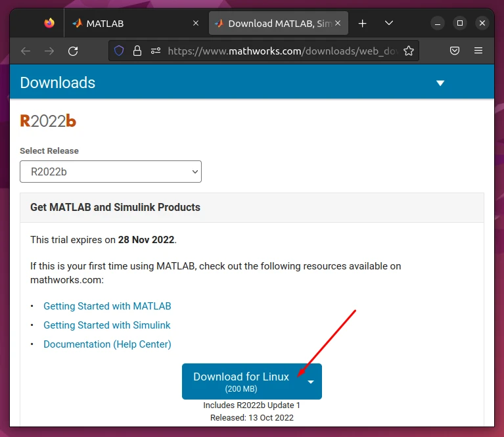Bookmark this page with the star
Image resolution: width=504 pixels, height=437 pixels.
coord(409,51)
